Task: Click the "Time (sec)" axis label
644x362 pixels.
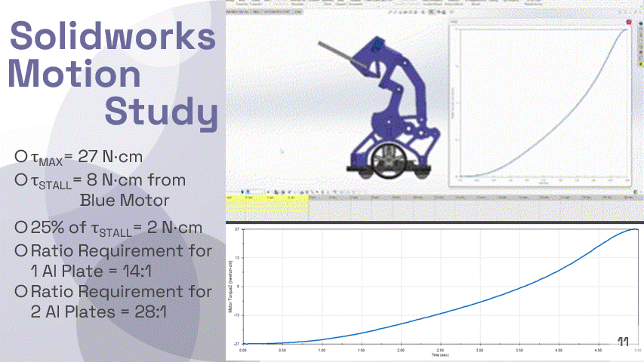Action: pyautogui.click(x=440, y=355)
